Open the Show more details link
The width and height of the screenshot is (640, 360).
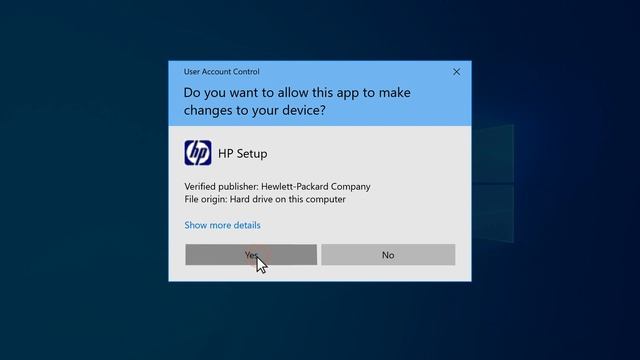[222, 225]
